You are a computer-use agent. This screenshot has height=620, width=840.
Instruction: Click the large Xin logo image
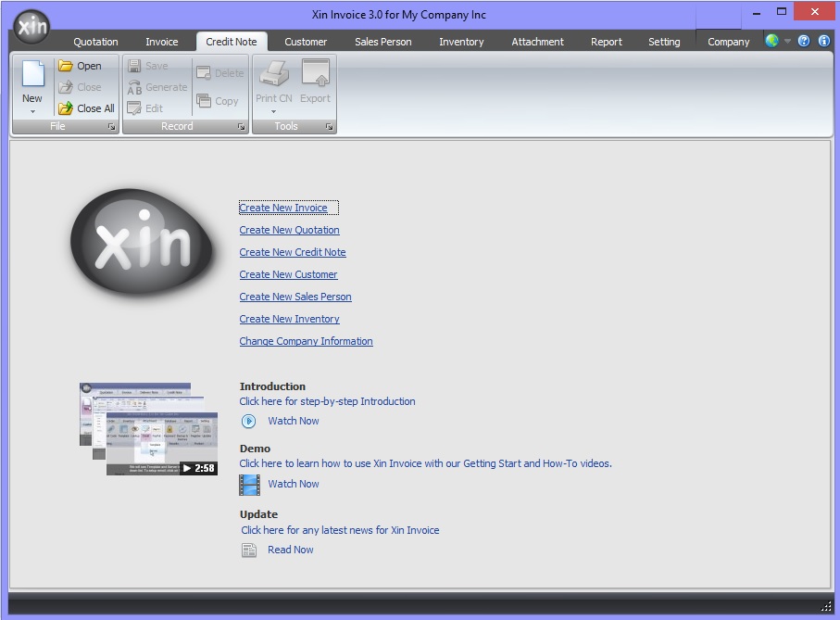click(x=142, y=242)
